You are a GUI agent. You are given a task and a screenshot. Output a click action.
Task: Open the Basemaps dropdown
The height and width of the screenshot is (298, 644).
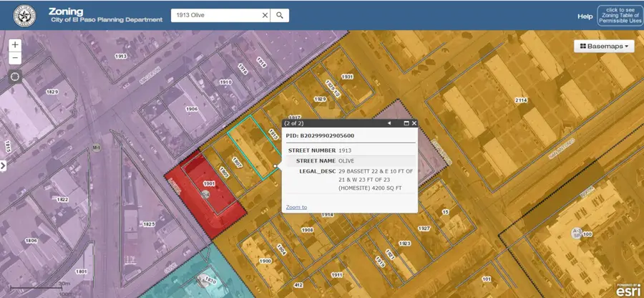605,46
